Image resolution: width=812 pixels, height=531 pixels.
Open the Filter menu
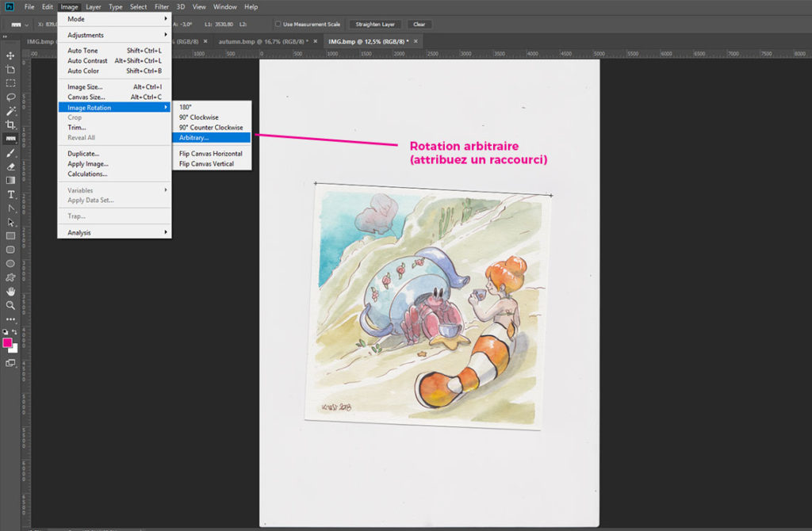(162, 6)
